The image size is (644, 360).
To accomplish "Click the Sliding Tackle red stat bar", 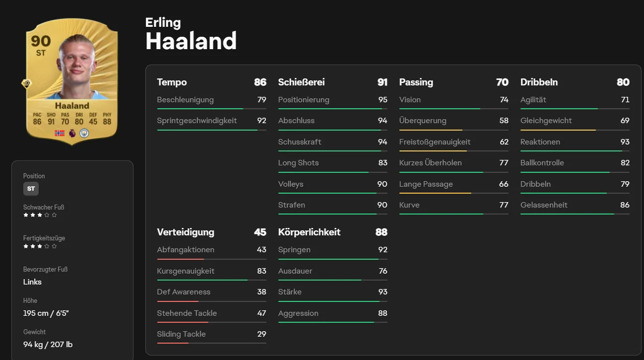I will (x=211, y=343).
